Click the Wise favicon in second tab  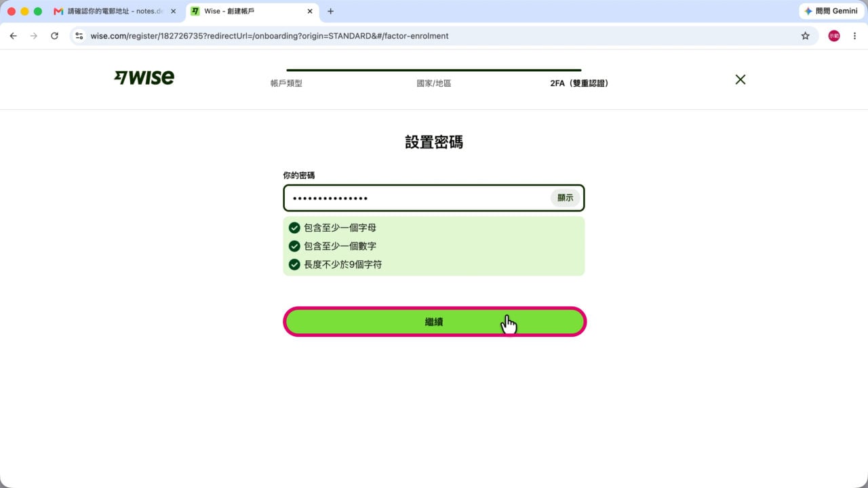(195, 12)
